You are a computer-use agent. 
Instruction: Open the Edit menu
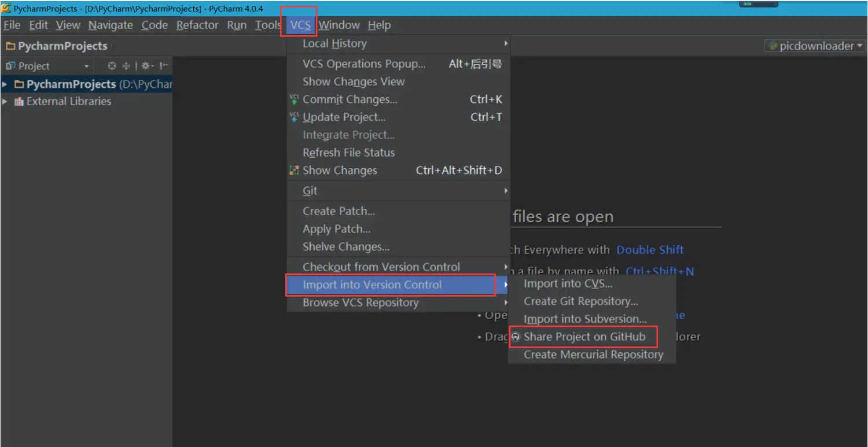tap(39, 25)
